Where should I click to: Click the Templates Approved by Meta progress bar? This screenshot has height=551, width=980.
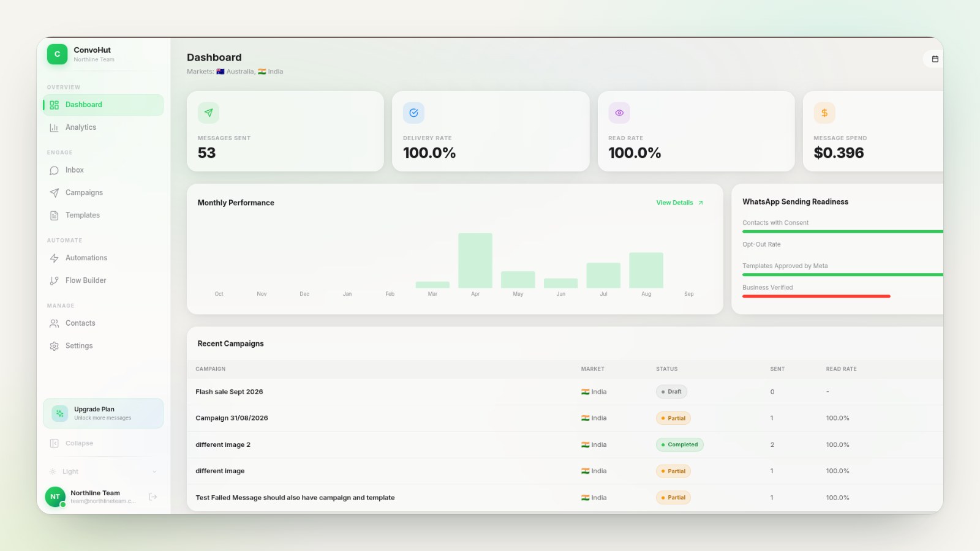pos(843,275)
